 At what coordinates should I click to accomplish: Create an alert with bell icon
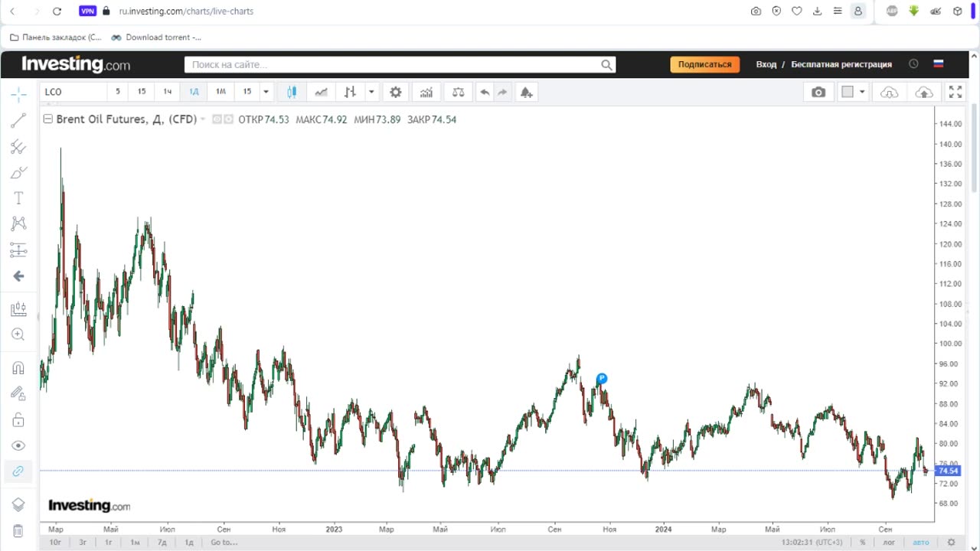tap(526, 92)
